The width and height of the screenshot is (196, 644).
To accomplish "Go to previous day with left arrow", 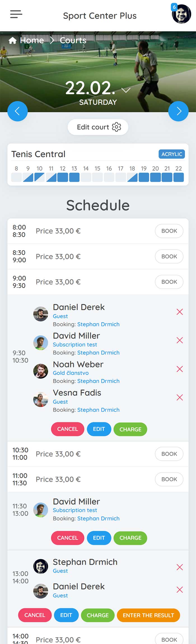I will point(17,111).
